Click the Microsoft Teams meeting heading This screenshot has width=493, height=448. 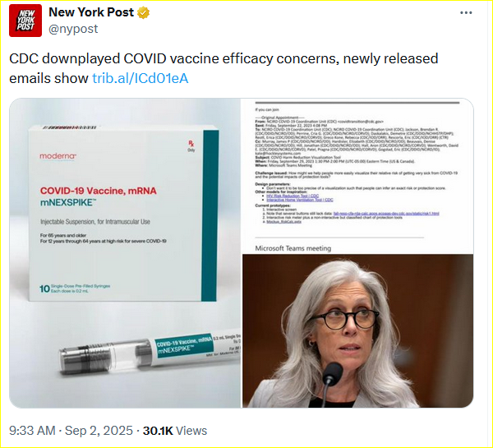pos(293,248)
